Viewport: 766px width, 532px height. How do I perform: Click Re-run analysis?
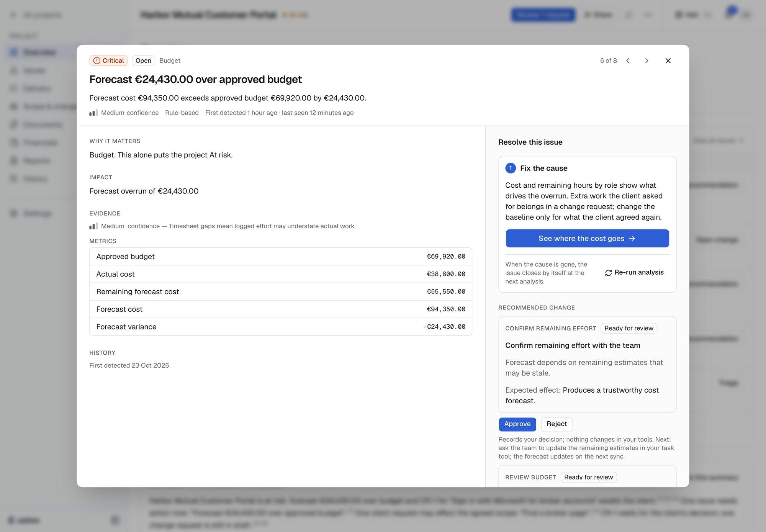[x=634, y=272]
